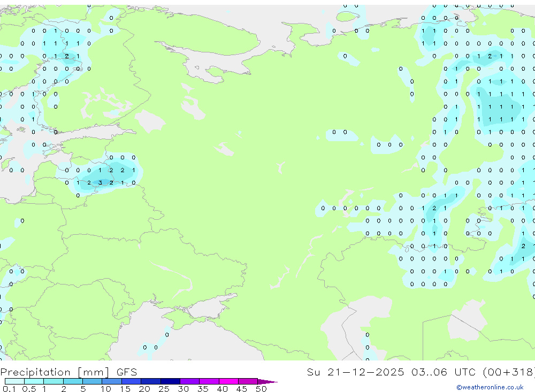Image resolution: width=535 pixels, height=392 pixels.
Task: Click the '[mm]' unit label
Action: pos(93,372)
